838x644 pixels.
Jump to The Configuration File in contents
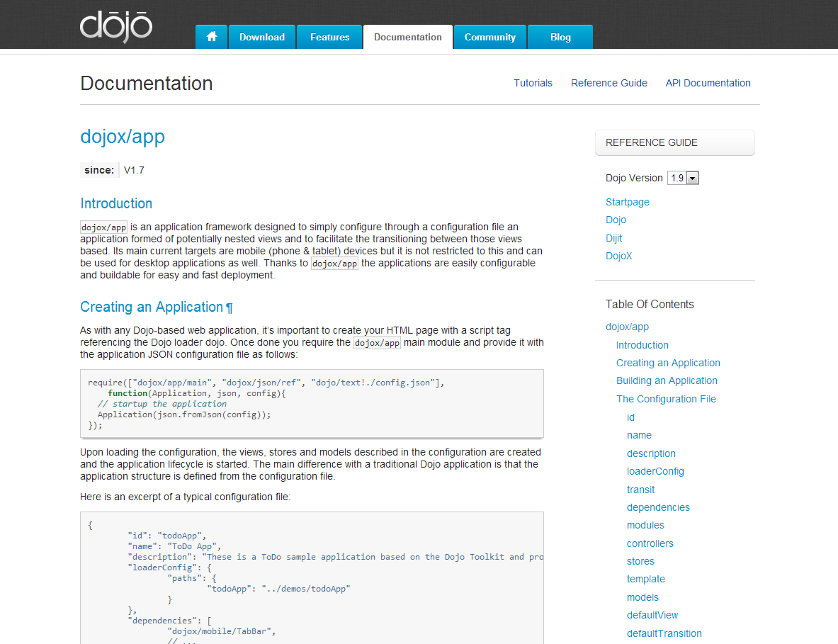666,399
